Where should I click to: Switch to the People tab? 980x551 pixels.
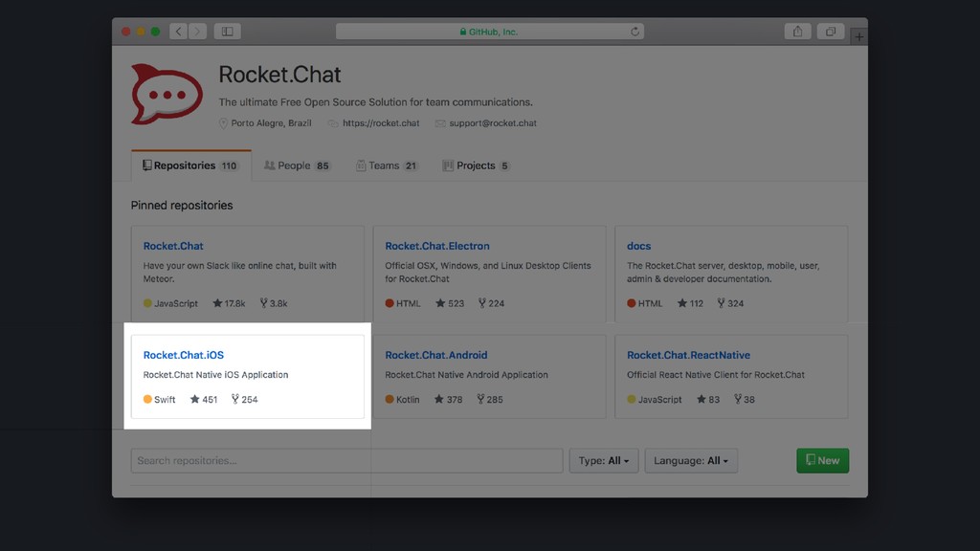click(x=297, y=165)
